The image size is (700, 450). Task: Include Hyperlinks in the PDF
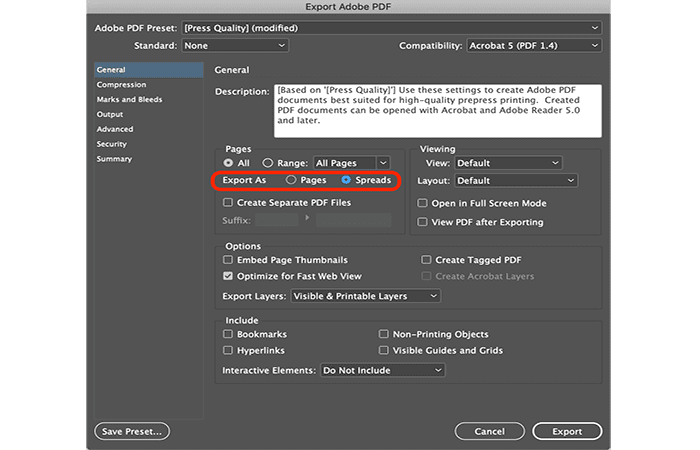point(228,350)
